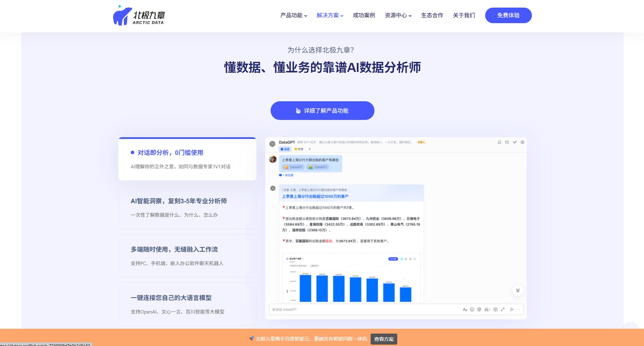Click 查看方案 in the orange banner
The image size is (644, 346).
[384, 339]
